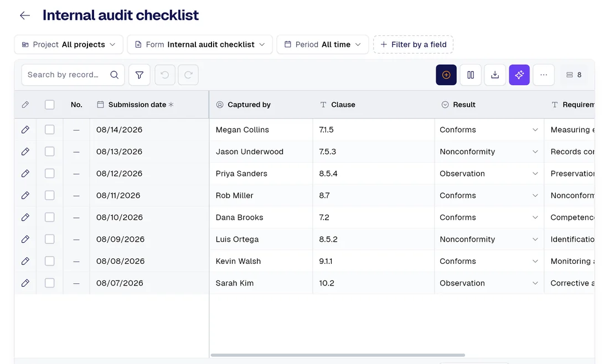Expand Result dropdown for Dana Brooks
This screenshot has width=609, height=364.
point(535,217)
